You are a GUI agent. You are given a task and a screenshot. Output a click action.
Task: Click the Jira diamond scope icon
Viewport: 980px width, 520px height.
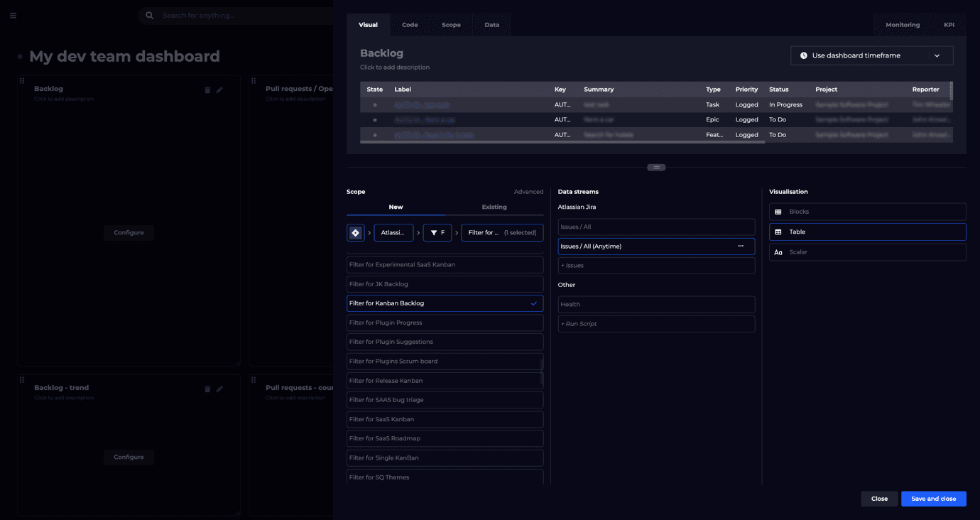click(356, 233)
